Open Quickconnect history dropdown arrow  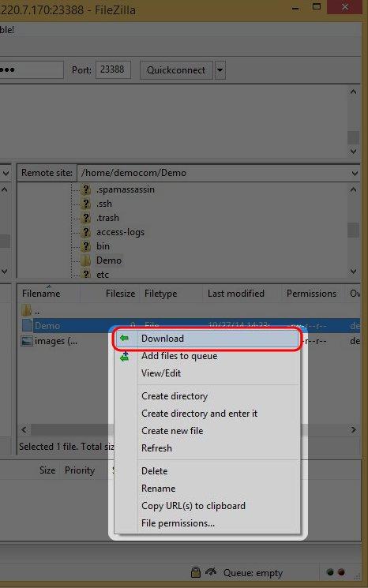(x=220, y=70)
